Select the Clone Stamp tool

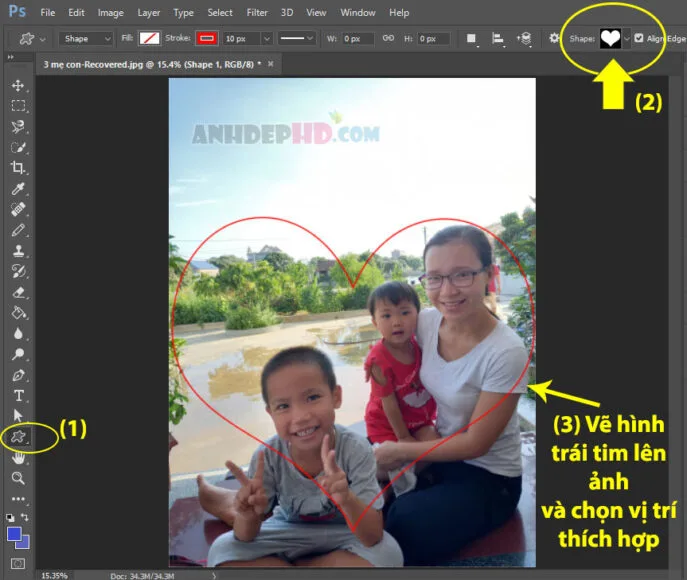[18, 251]
